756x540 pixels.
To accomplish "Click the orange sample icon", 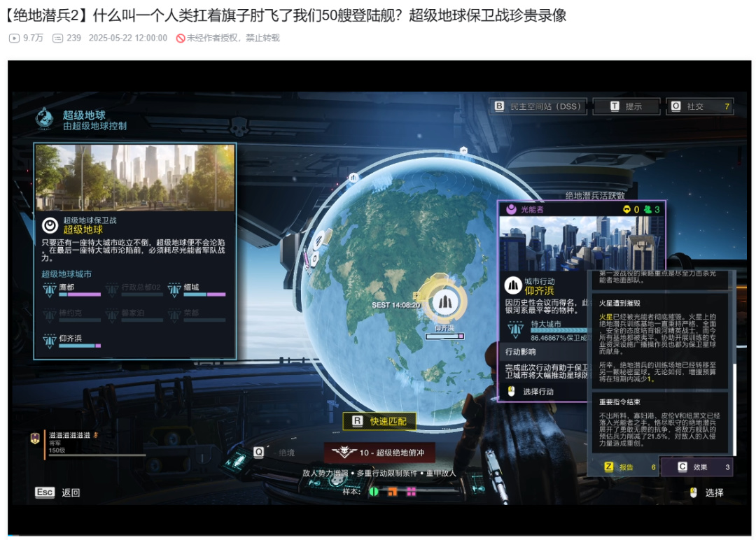I will [x=393, y=492].
